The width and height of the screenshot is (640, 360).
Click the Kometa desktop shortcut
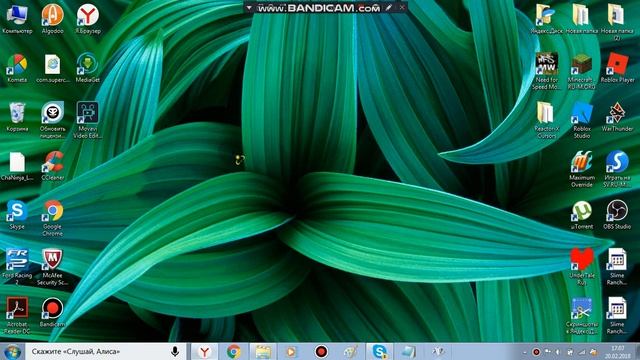coord(17,68)
